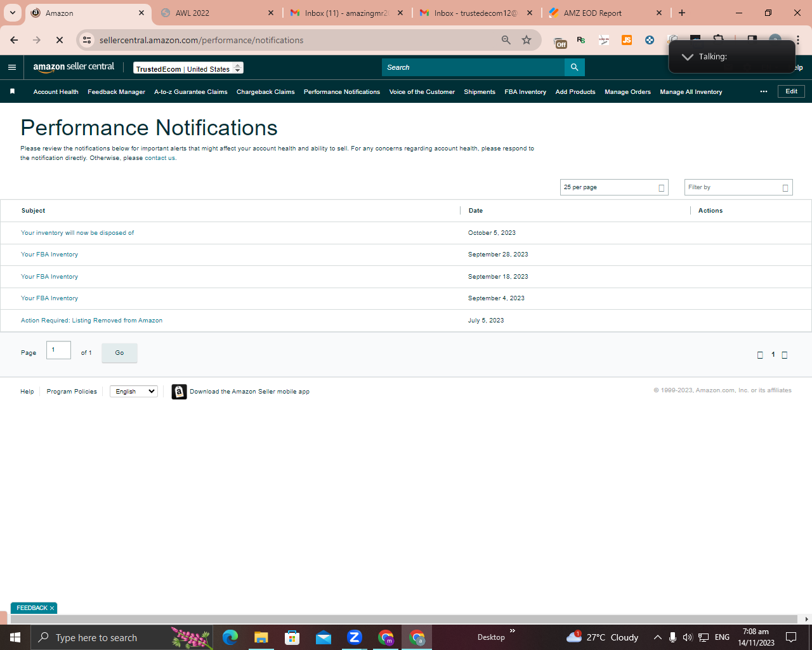Collapse the Talking overlay chevron

[x=687, y=56]
